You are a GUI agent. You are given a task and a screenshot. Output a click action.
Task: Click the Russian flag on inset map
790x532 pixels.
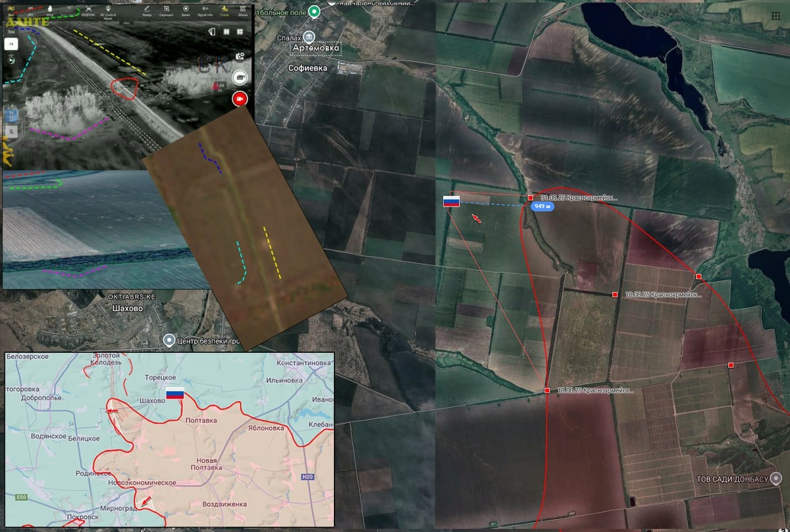(x=174, y=394)
